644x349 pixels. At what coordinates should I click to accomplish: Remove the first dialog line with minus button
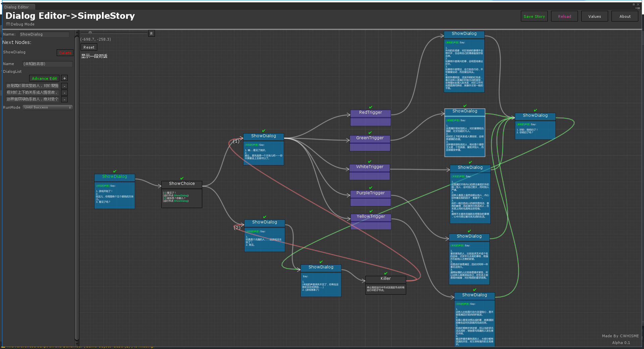65,86
